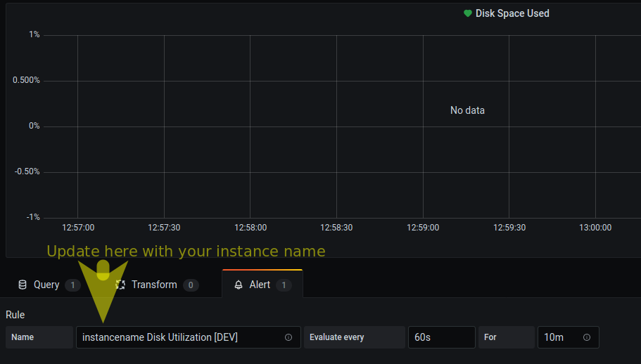This screenshot has width=641, height=364.
Task: Click the Evaluate every 60s input
Action: [x=441, y=337]
